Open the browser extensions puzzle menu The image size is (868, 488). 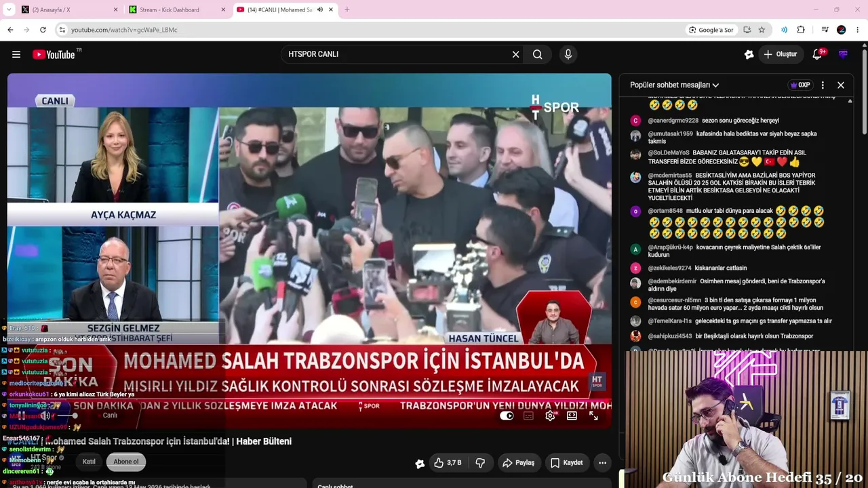point(801,30)
